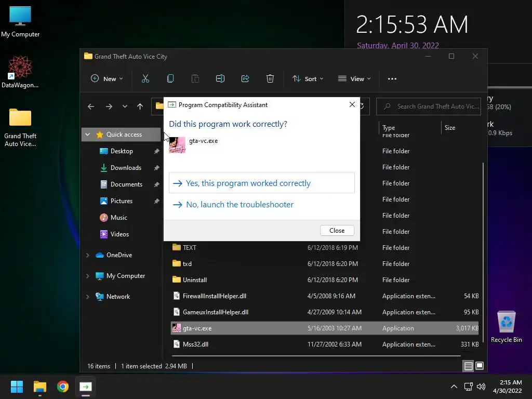Screen dimensions: 532x399
Task: Click the Paste clipboard icon
Action: point(195,79)
